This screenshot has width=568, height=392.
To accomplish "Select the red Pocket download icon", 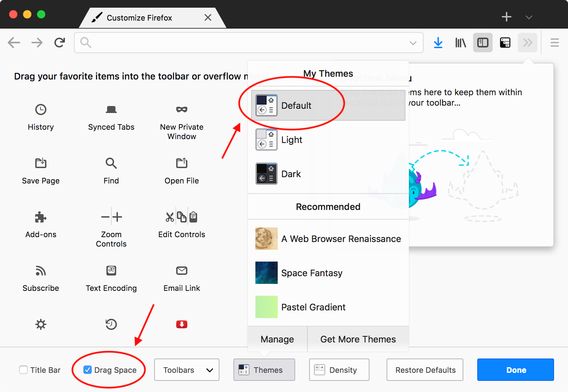I will [x=182, y=324].
